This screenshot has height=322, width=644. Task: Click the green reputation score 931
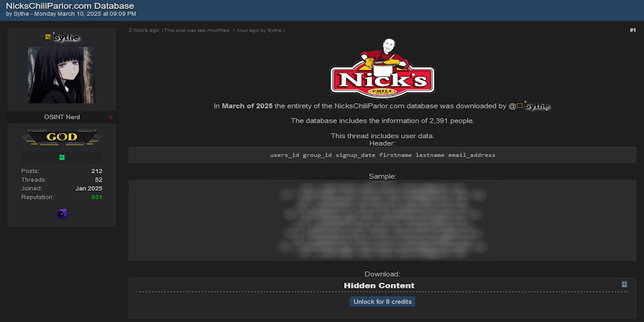(x=97, y=197)
